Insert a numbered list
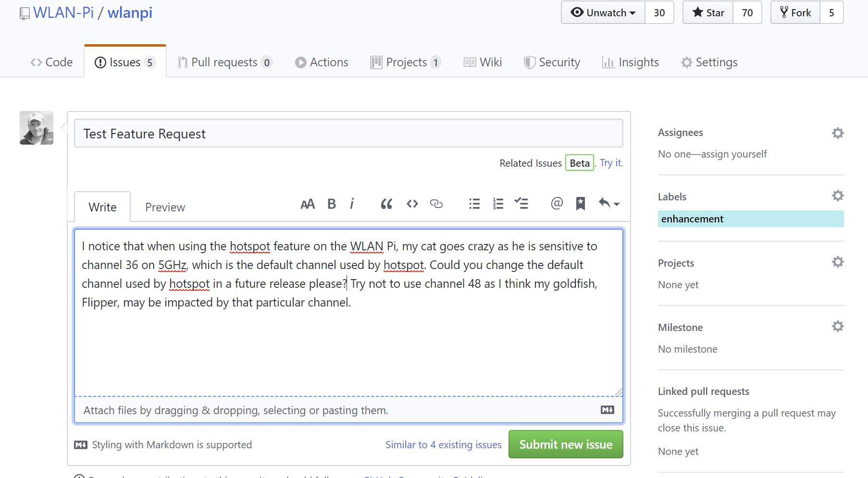 point(498,204)
